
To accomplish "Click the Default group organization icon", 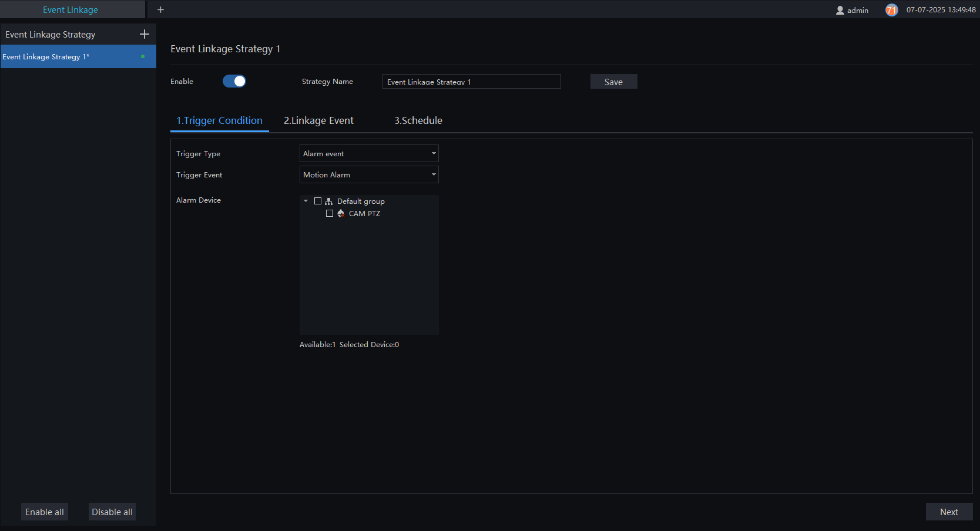I will [x=329, y=201].
